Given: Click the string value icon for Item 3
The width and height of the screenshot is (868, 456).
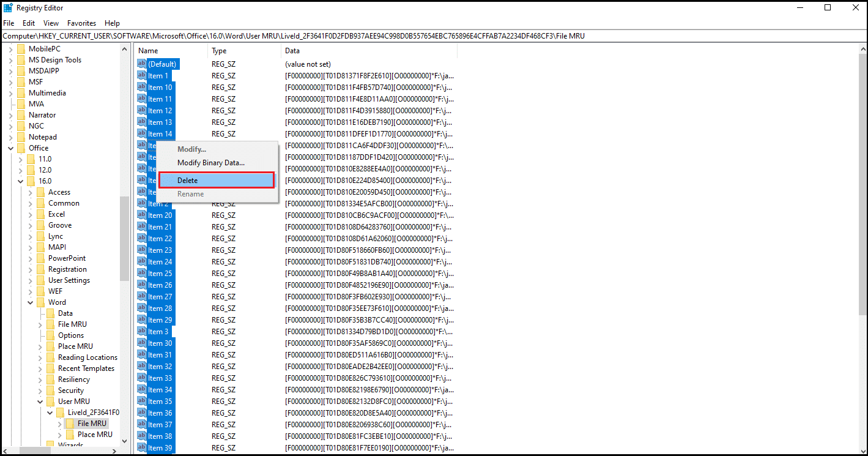Looking at the screenshot, I should click(142, 332).
